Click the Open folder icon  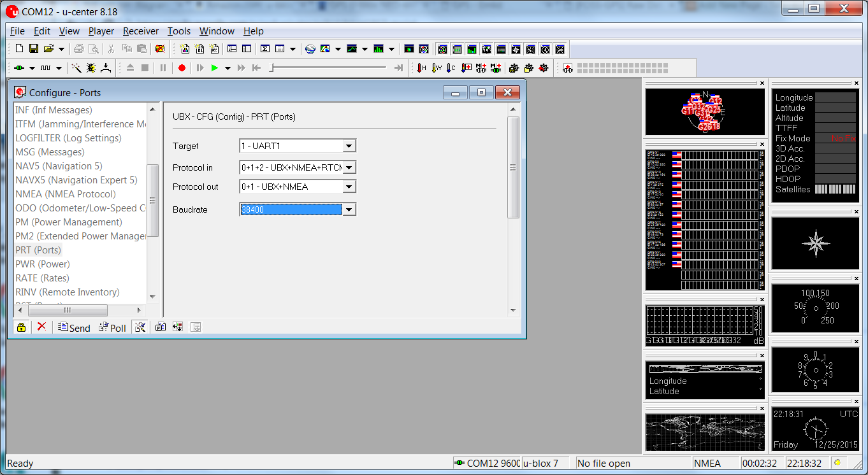pos(48,49)
